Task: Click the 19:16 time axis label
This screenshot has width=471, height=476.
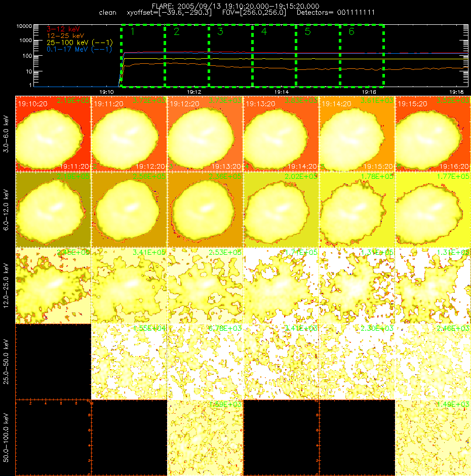Action: coord(369,92)
